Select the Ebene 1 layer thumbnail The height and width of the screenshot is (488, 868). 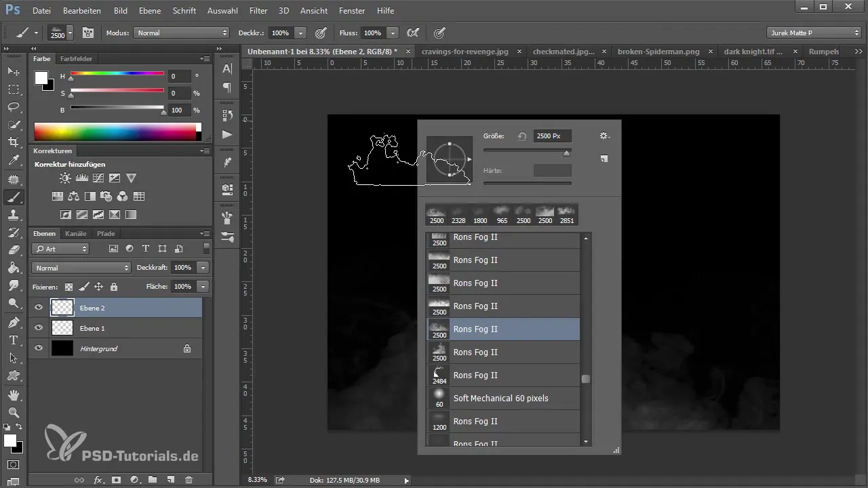(62, 328)
